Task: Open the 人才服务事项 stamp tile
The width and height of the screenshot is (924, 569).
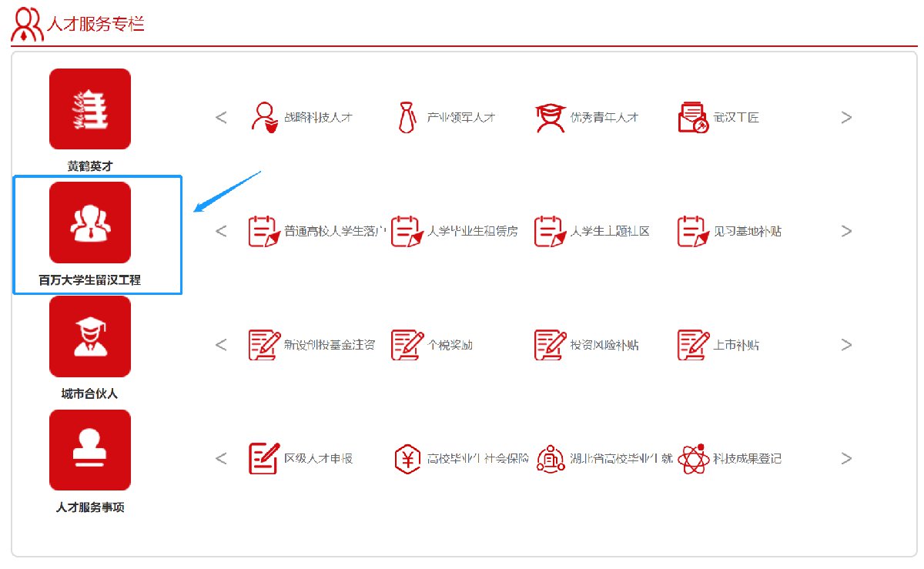Action: pos(90,450)
